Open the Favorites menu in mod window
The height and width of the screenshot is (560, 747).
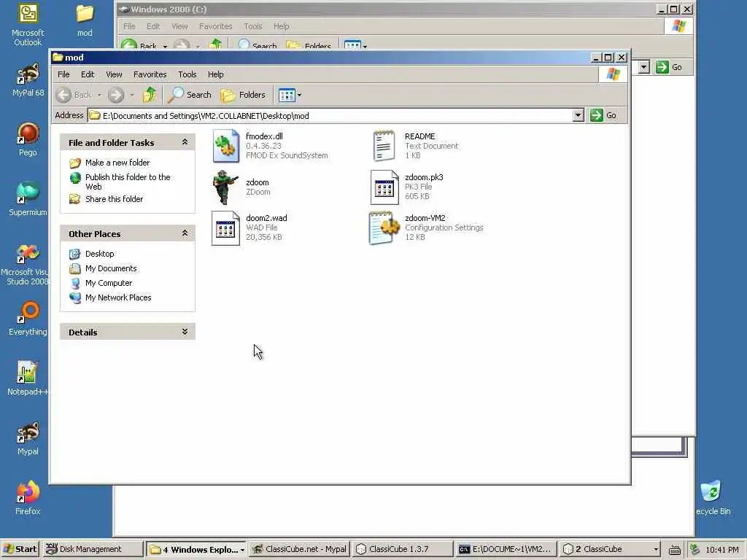coord(150,74)
